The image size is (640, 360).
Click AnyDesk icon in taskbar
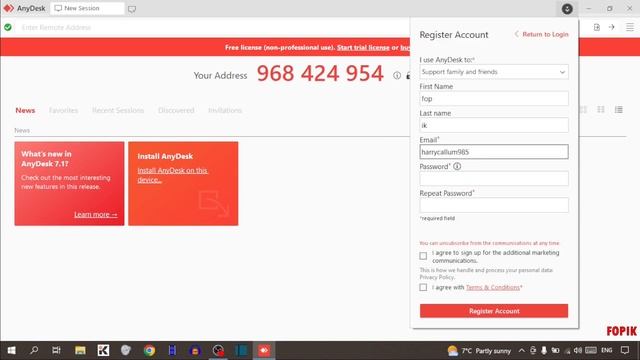264,350
